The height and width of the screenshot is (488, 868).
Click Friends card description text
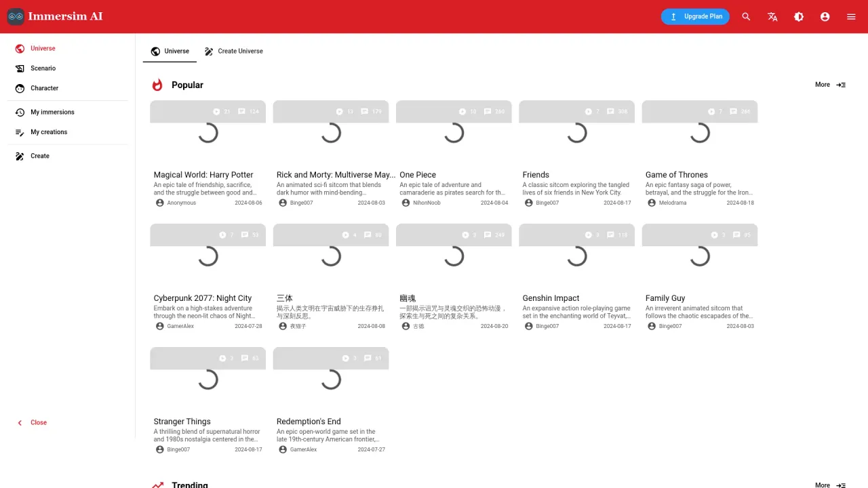pos(576,188)
